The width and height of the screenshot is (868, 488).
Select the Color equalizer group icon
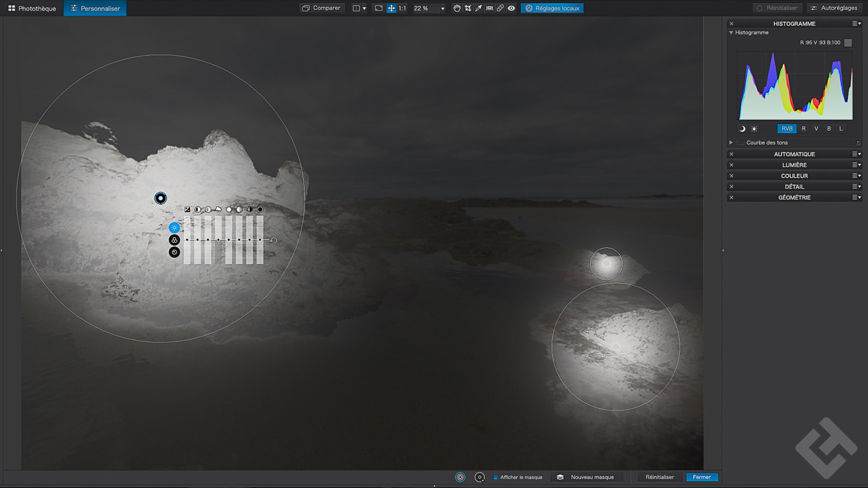coord(174,240)
